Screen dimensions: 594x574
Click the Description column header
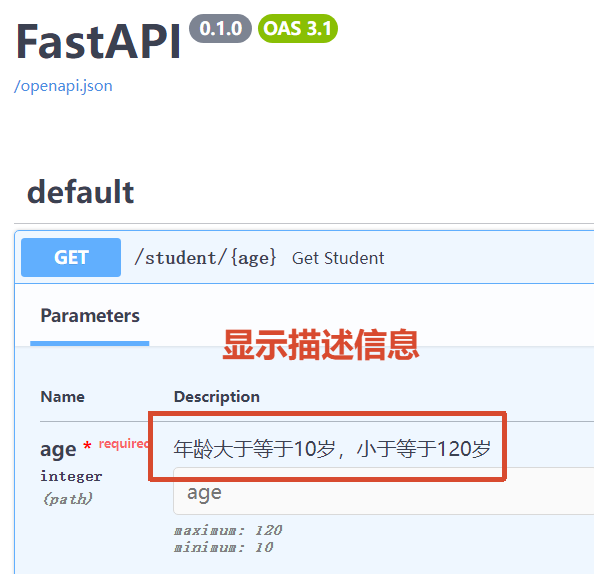point(217,397)
